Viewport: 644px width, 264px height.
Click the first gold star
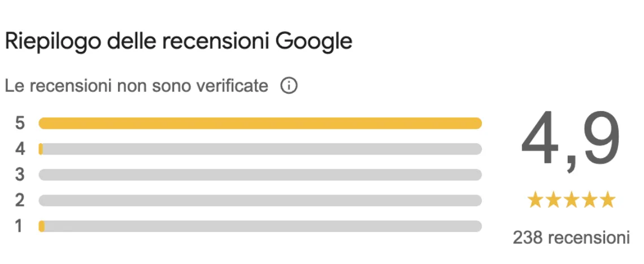coord(535,200)
